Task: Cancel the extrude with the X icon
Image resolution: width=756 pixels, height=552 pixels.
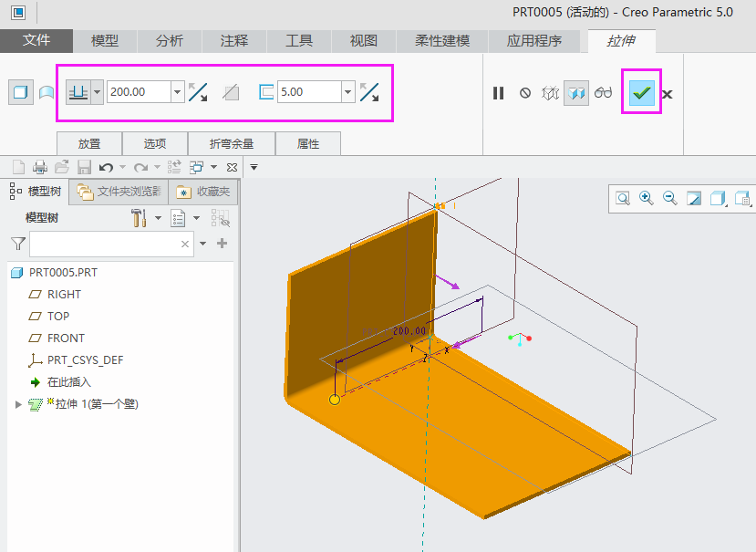Action: 668,93
